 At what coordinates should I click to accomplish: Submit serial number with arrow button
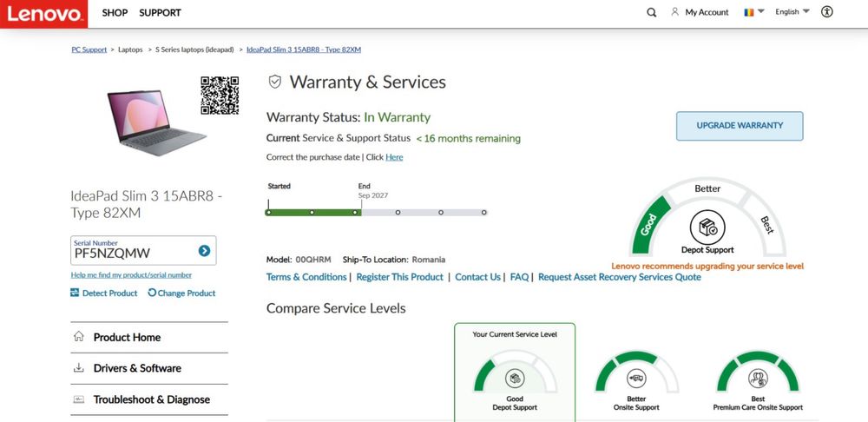click(204, 251)
